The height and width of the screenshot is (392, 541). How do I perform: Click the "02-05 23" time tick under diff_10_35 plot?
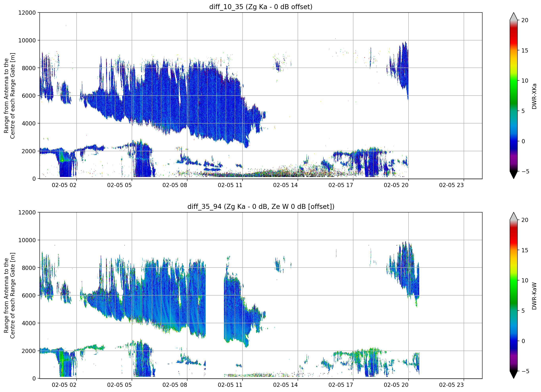452,185
